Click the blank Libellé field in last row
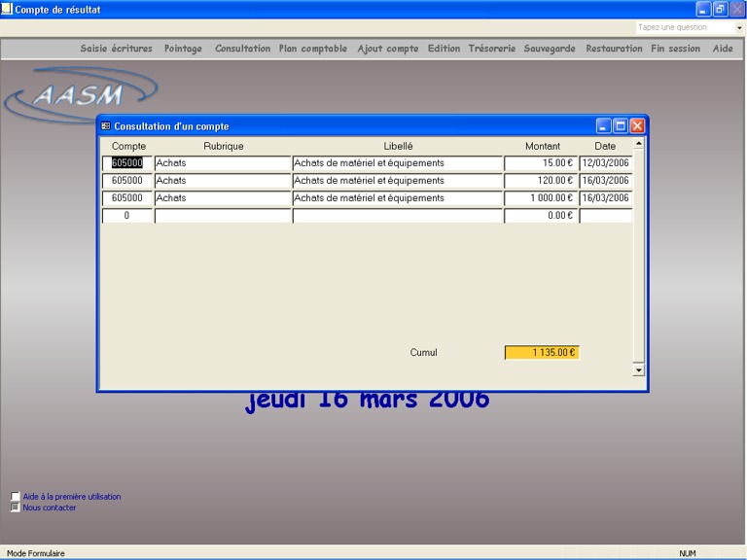Viewport: 747px width, 560px height. [x=398, y=216]
